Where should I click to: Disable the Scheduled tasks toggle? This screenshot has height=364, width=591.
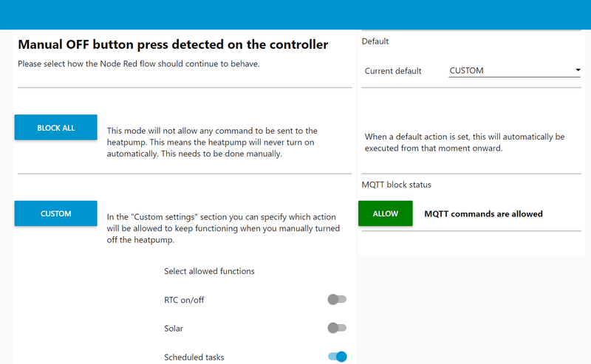(338, 357)
